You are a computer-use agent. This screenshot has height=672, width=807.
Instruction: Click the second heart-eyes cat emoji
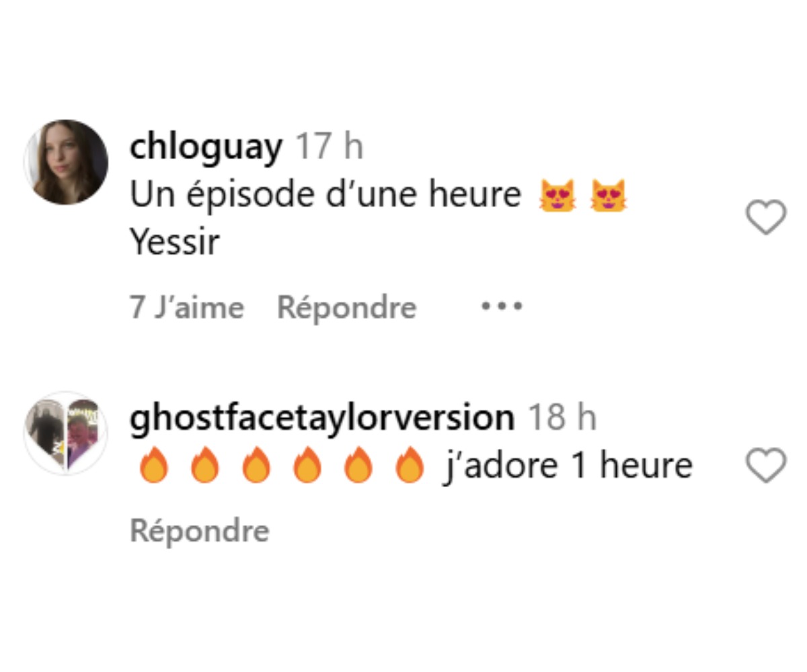coord(608,196)
